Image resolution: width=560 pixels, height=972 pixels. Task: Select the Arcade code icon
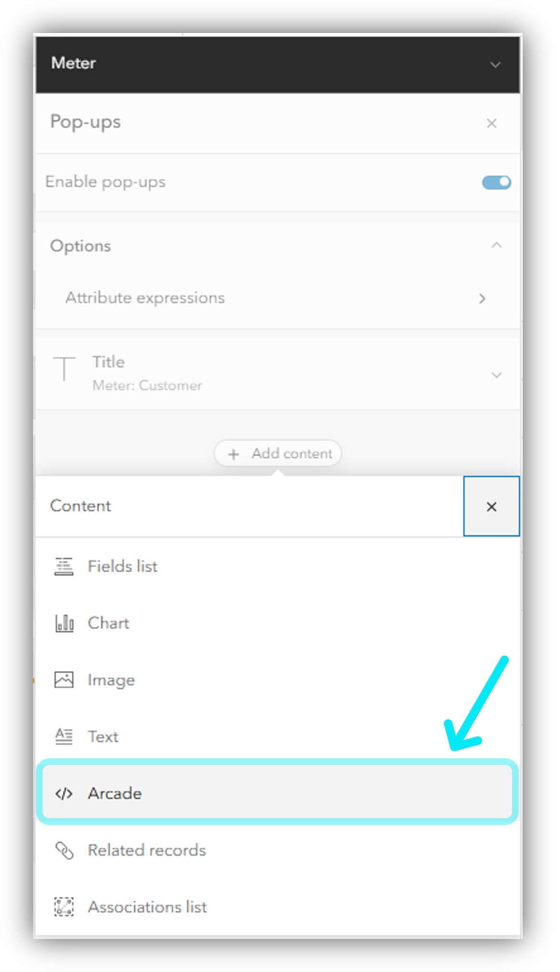coord(64,793)
